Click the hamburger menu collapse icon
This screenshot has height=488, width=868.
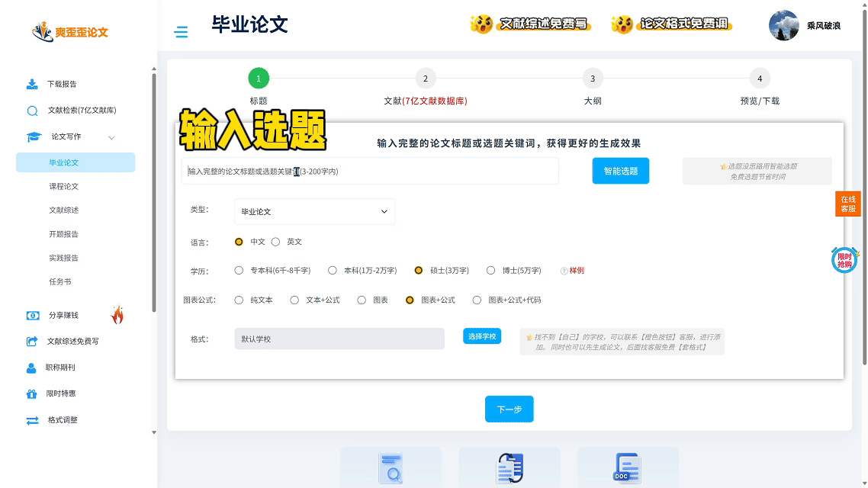(x=181, y=32)
